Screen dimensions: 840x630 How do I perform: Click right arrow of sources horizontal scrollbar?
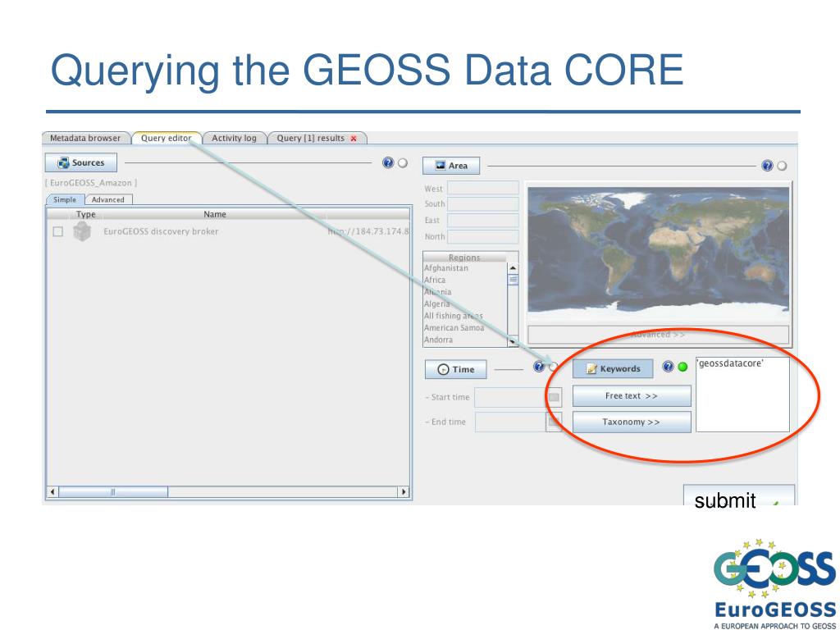pos(404,492)
